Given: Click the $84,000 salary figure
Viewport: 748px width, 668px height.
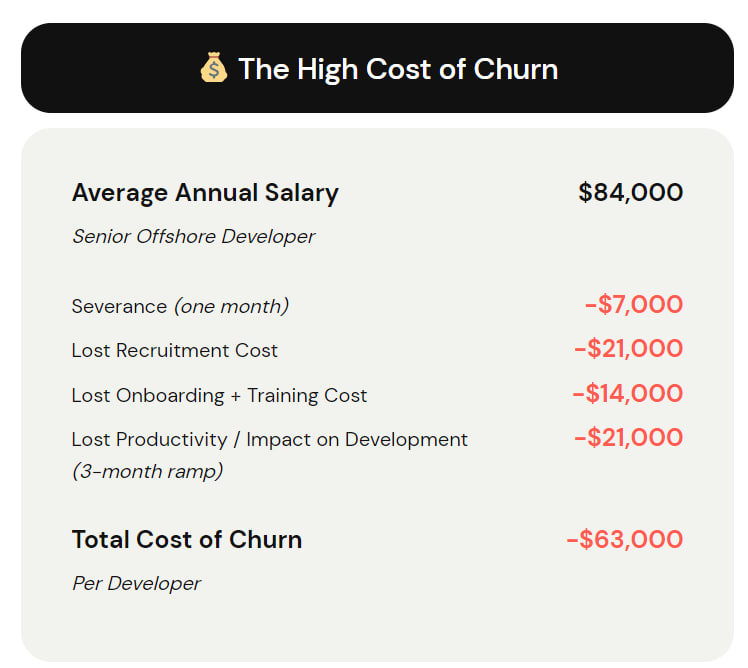Looking at the screenshot, I should 630,192.
